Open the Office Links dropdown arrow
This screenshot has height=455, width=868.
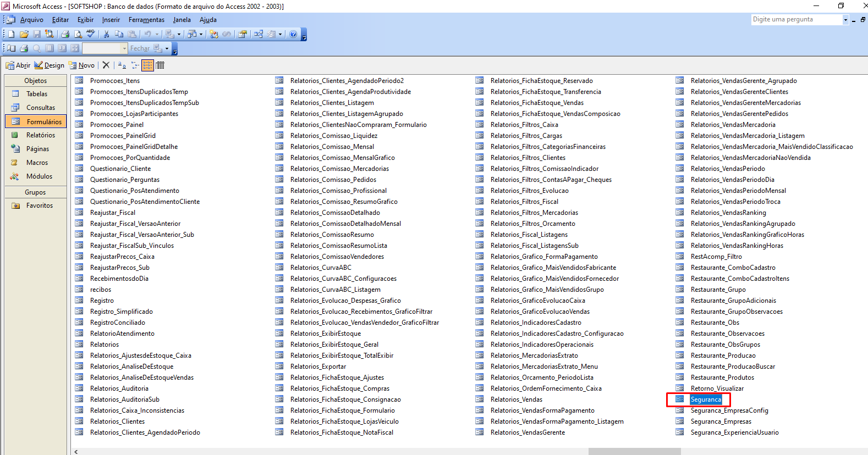pyautogui.click(x=179, y=34)
